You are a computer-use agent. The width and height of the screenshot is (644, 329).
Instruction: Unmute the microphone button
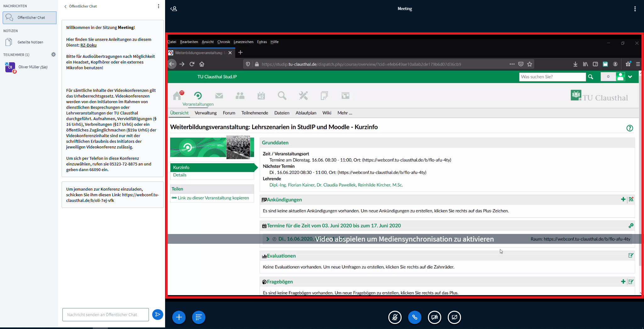tap(395, 317)
